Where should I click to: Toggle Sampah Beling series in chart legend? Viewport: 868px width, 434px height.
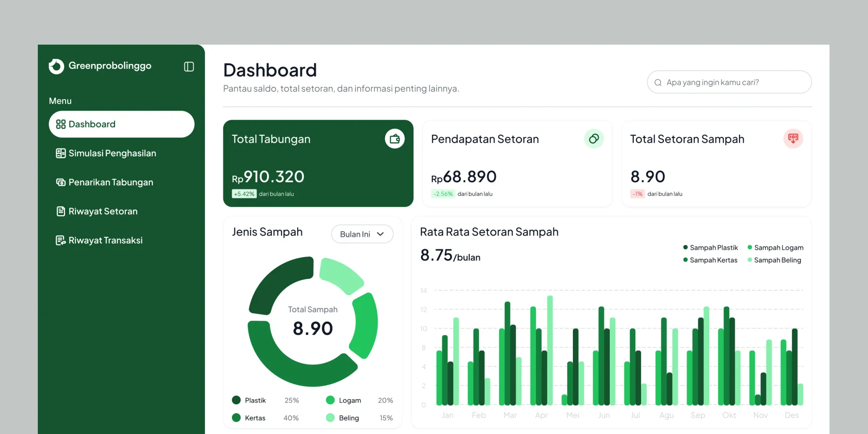pos(774,260)
